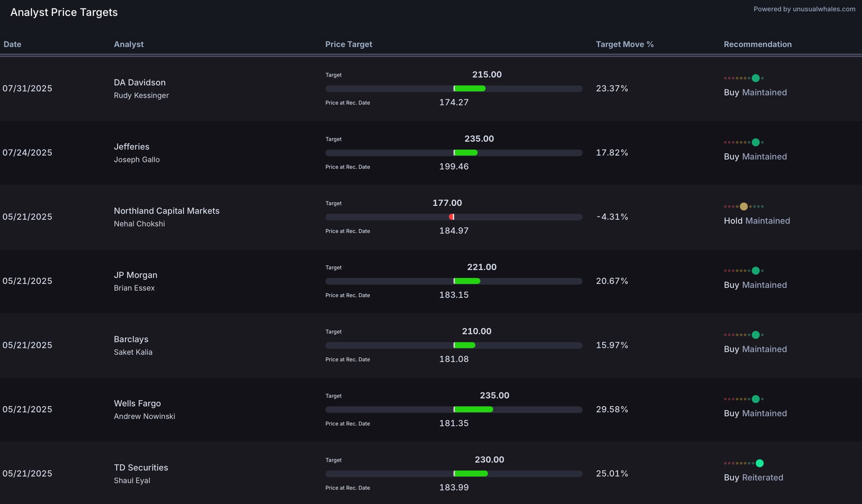The height and width of the screenshot is (504, 862).
Task: Click the Analyst column header
Action: pyautogui.click(x=128, y=44)
